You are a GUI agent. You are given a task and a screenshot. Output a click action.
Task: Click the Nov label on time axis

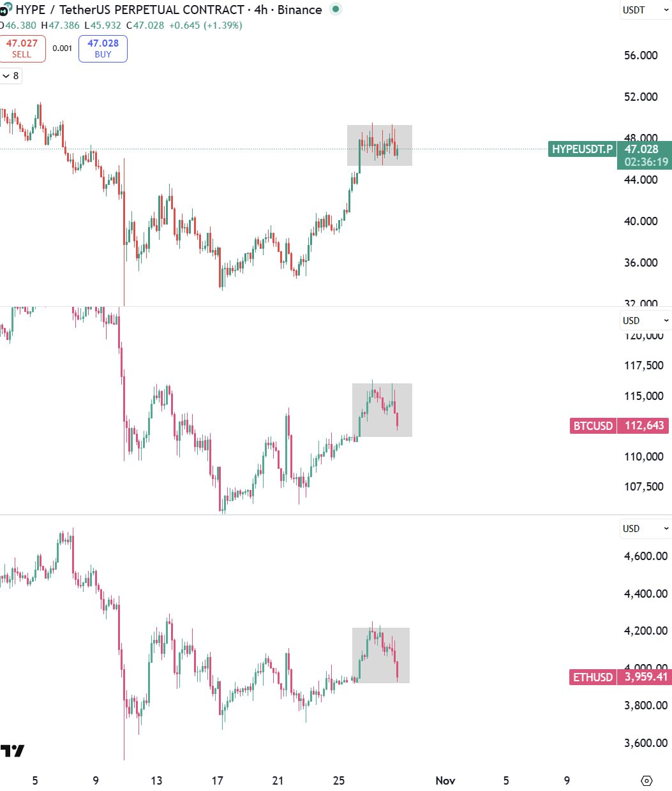click(445, 781)
